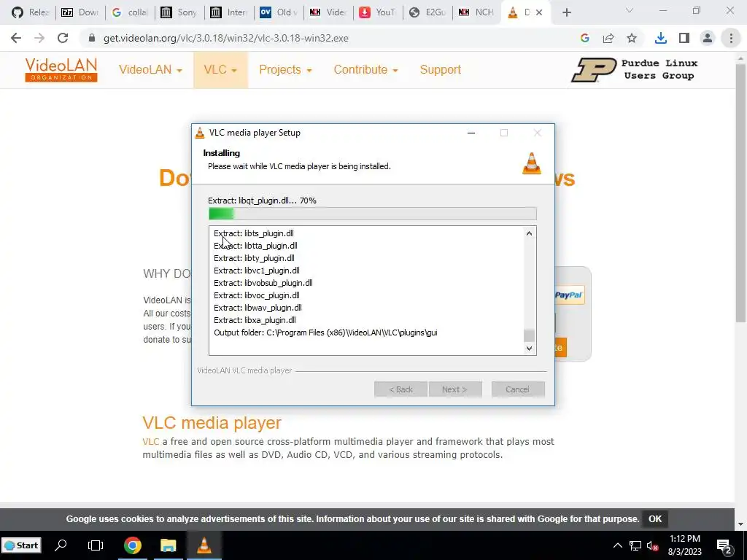Switch to the Old versions tab
The image size is (747, 560).
(278, 12)
